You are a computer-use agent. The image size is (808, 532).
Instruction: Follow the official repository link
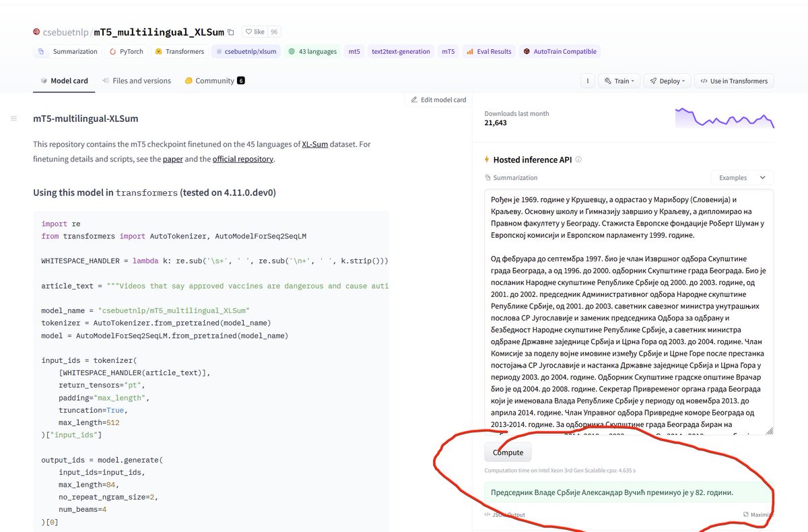pyautogui.click(x=243, y=159)
